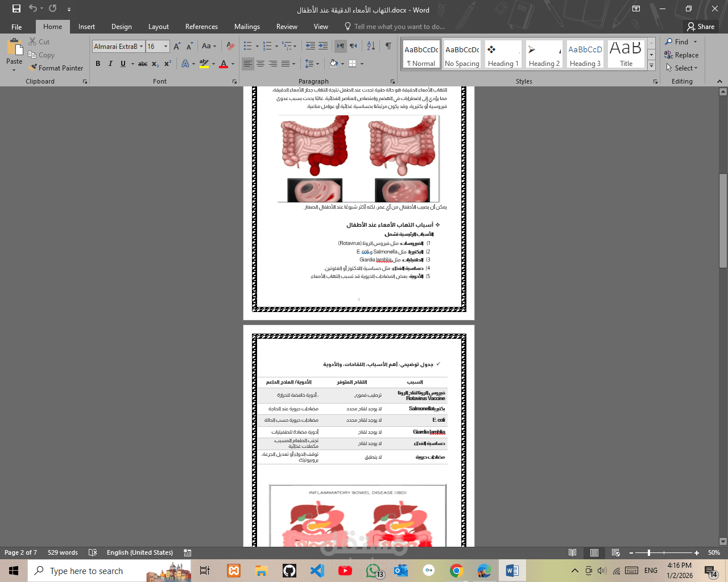
Task: Center the paragraph text
Action: pos(260,64)
